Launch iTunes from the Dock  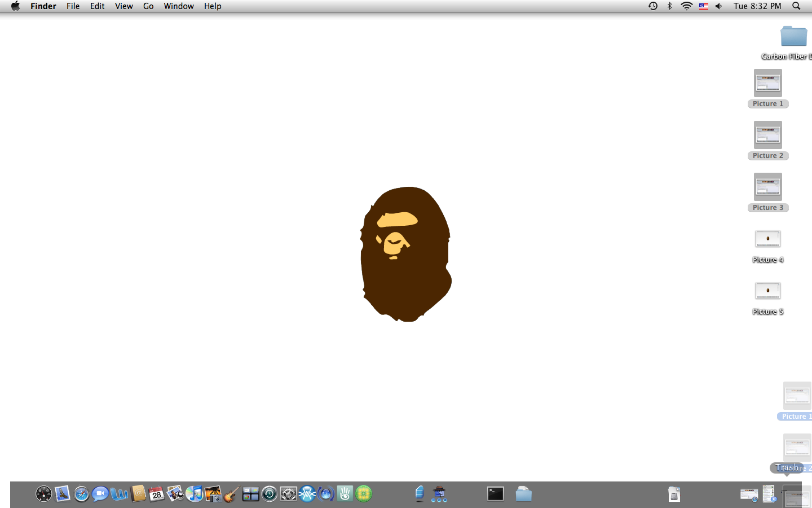pos(195,494)
